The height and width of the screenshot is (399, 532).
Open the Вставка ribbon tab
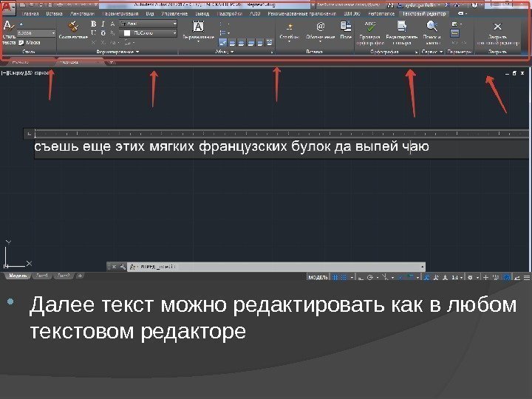click(54, 13)
